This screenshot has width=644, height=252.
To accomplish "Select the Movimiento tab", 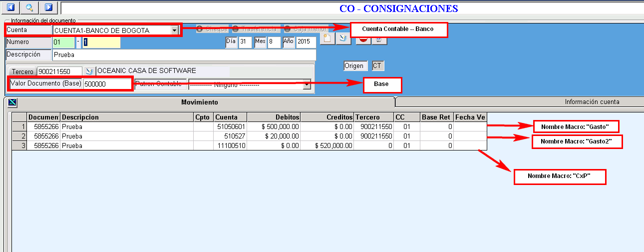I will point(199,102).
